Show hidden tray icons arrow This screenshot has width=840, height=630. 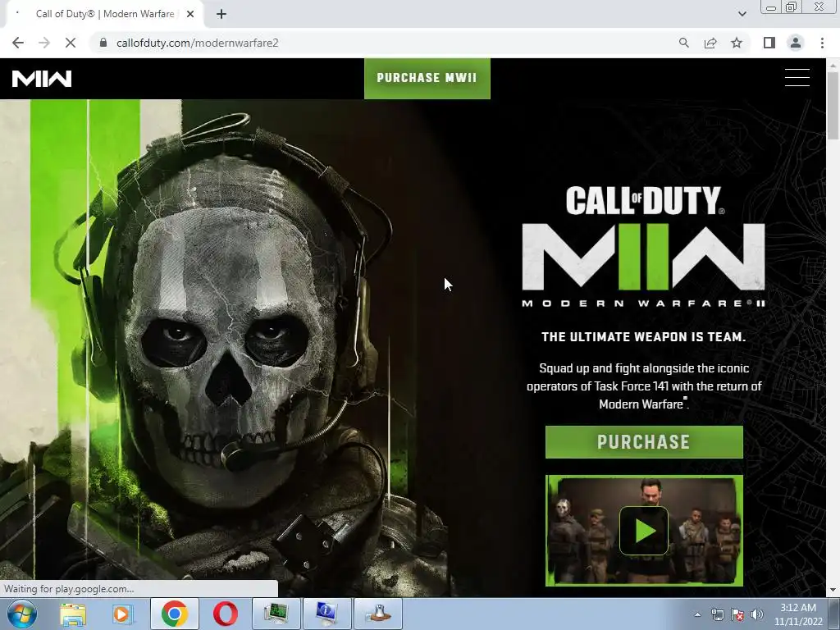click(697, 614)
